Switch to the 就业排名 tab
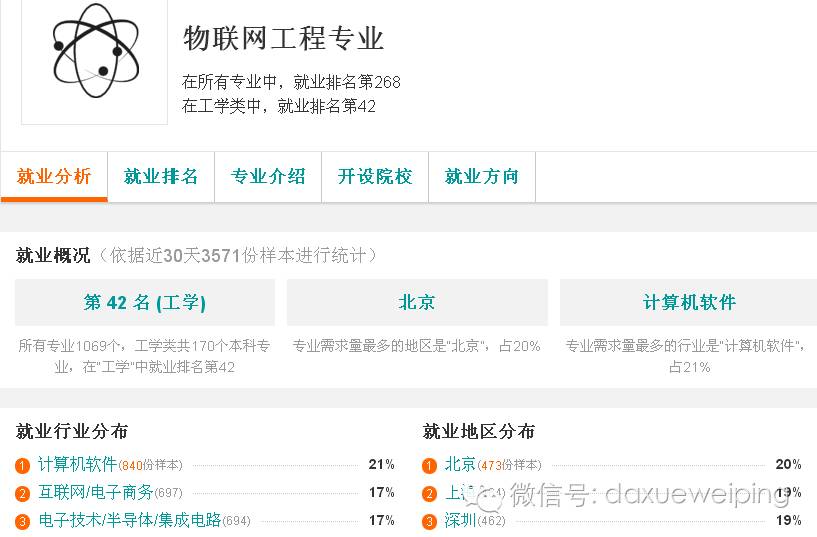 161,177
